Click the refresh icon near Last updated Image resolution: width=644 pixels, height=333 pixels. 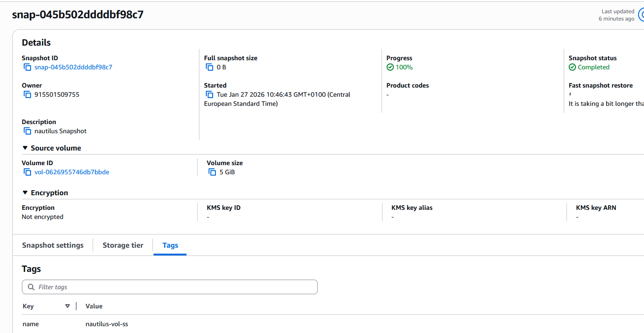641,15
